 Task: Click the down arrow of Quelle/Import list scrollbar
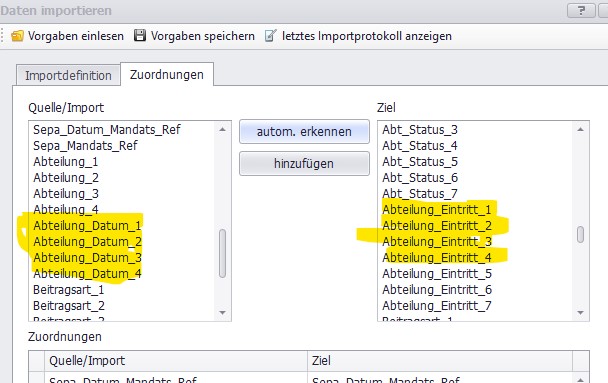click(x=223, y=312)
